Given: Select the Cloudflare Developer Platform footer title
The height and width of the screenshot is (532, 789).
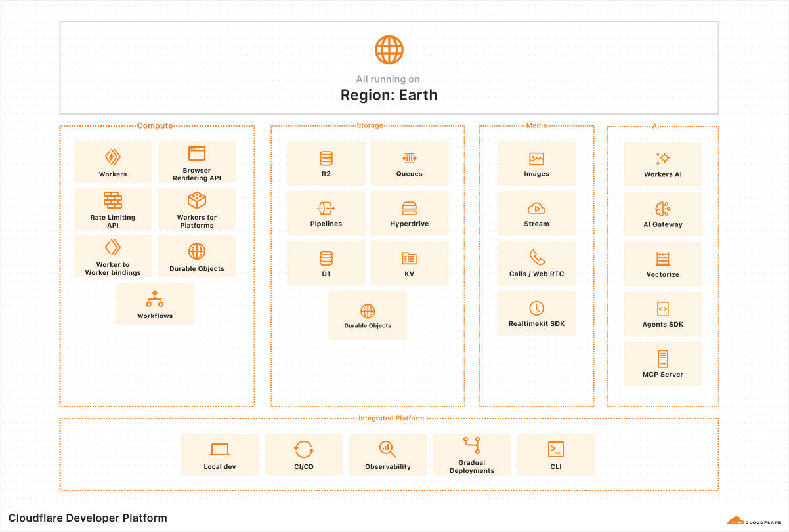Looking at the screenshot, I should coord(88,518).
